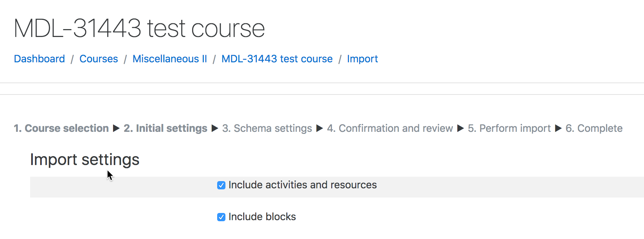Viewport: 644px width, 239px height.
Task: Select step 4 Confirmation and review
Action: (x=390, y=128)
